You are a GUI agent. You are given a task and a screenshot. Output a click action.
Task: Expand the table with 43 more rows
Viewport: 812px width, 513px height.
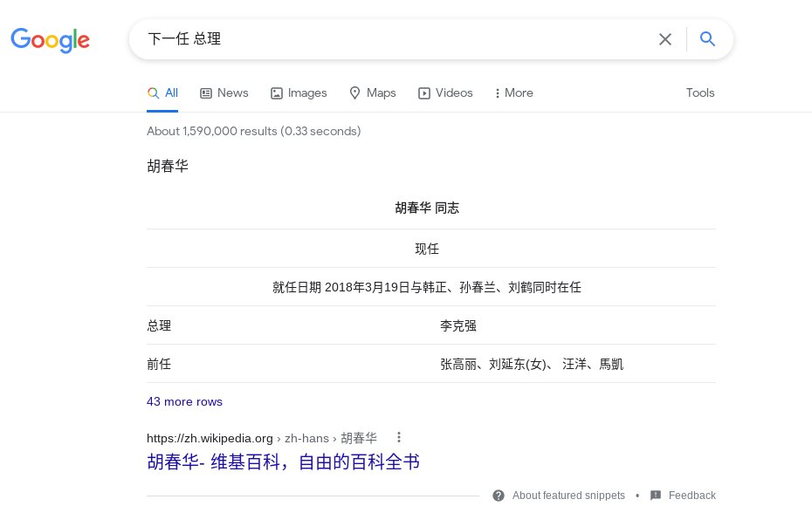click(x=184, y=401)
